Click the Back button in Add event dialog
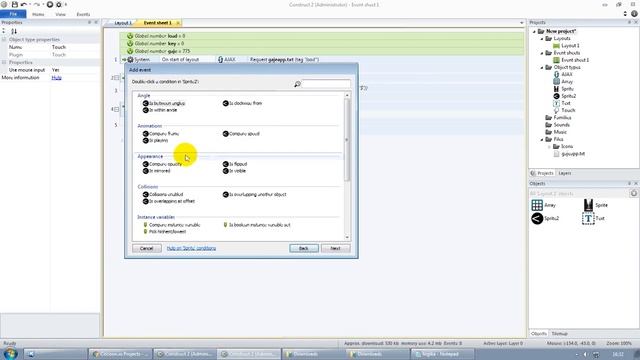 click(304, 248)
